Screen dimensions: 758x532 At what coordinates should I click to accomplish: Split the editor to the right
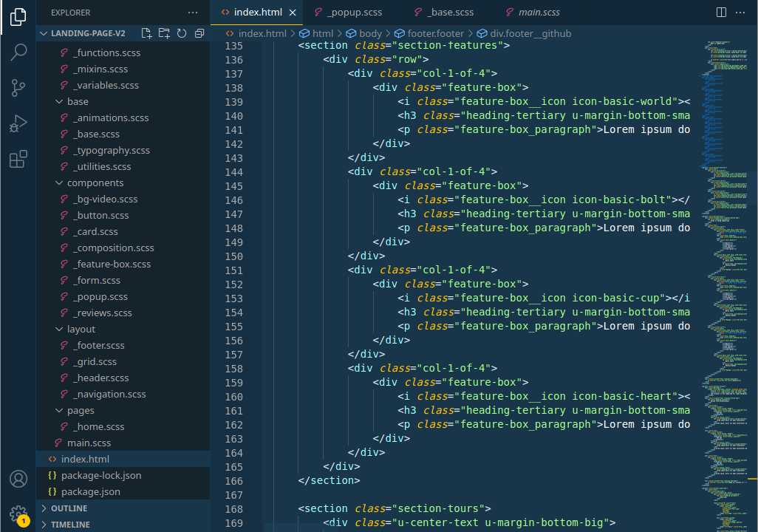(721, 13)
